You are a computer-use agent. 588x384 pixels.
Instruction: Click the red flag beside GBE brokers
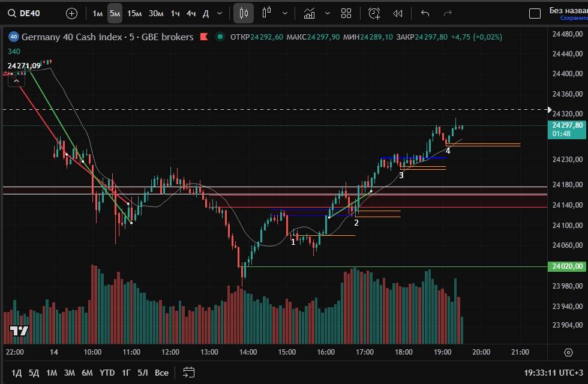[x=203, y=37]
